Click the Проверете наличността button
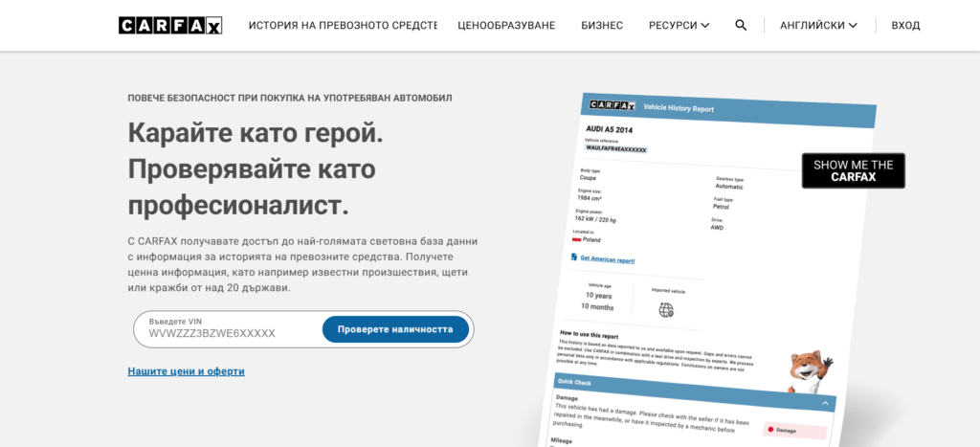Image resolution: width=980 pixels, height=447 pixels. [395, 329]
